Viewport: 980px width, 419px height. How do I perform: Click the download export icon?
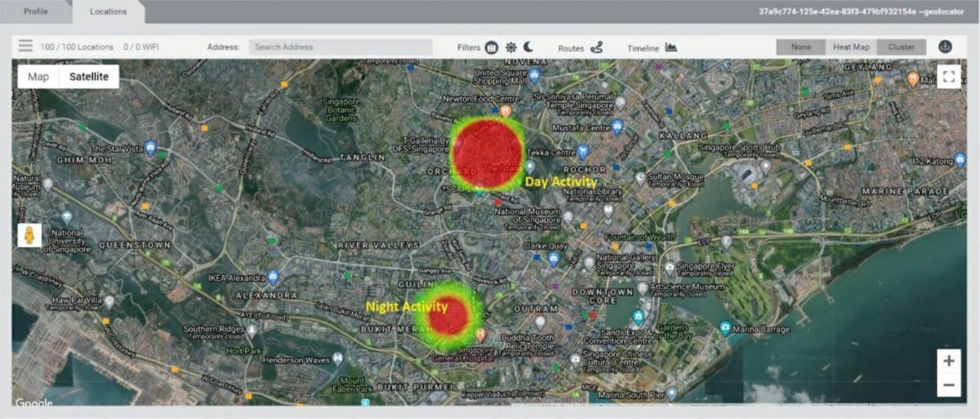(x=946, y=47)
